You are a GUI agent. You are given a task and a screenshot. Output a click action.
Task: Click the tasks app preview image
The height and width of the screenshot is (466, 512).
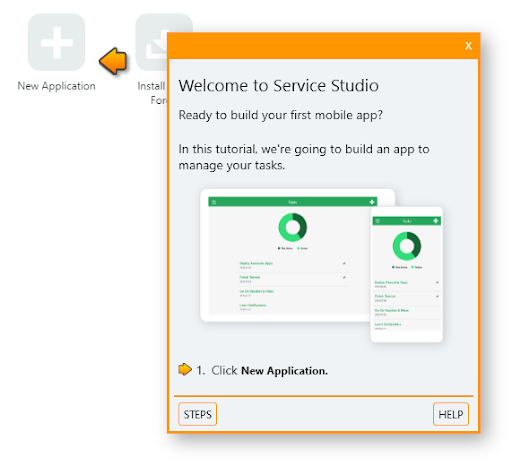coord(321,265)
